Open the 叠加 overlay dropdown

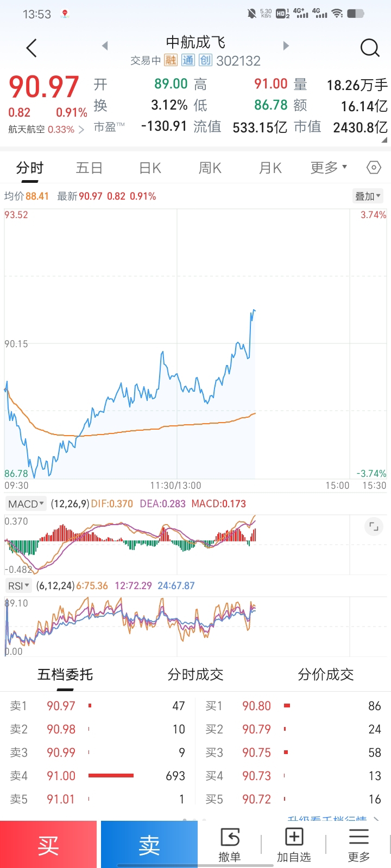pyautogui.click(x=368, y=196)
